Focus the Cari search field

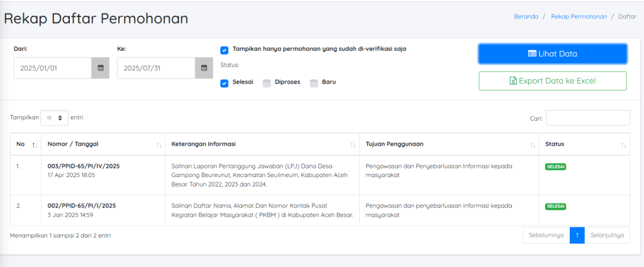point(588,117)
